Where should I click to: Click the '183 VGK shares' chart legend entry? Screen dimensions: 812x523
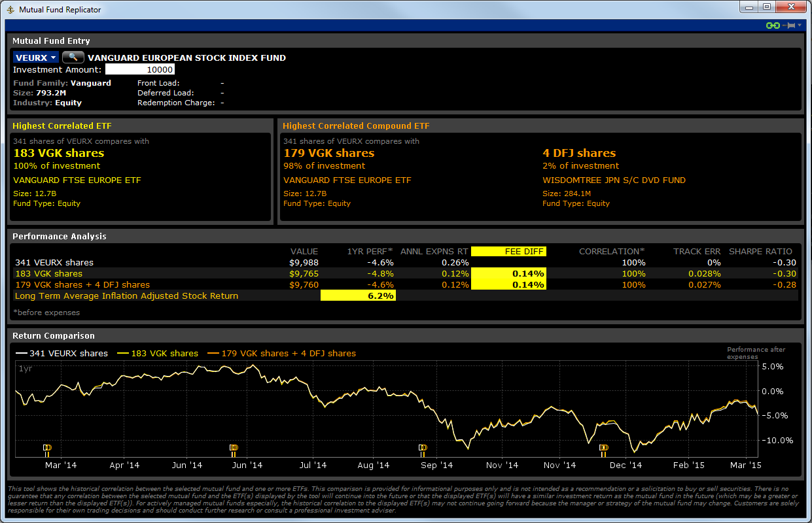coord(157,353)
